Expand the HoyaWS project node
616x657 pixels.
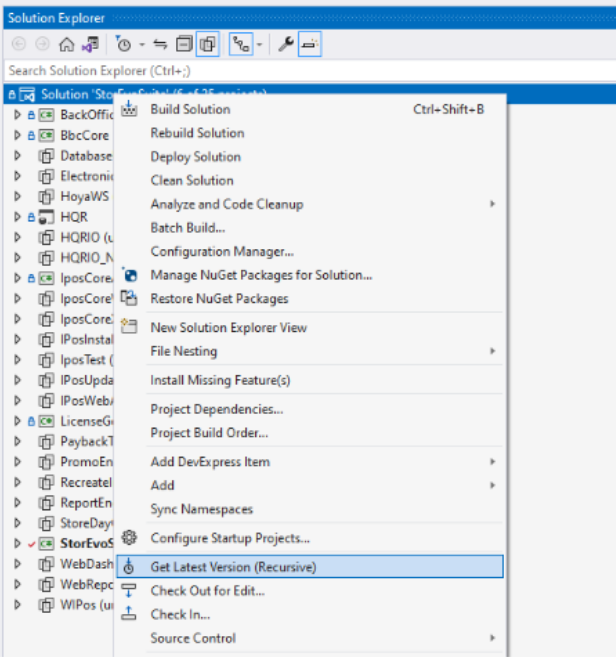coord(17,196)
